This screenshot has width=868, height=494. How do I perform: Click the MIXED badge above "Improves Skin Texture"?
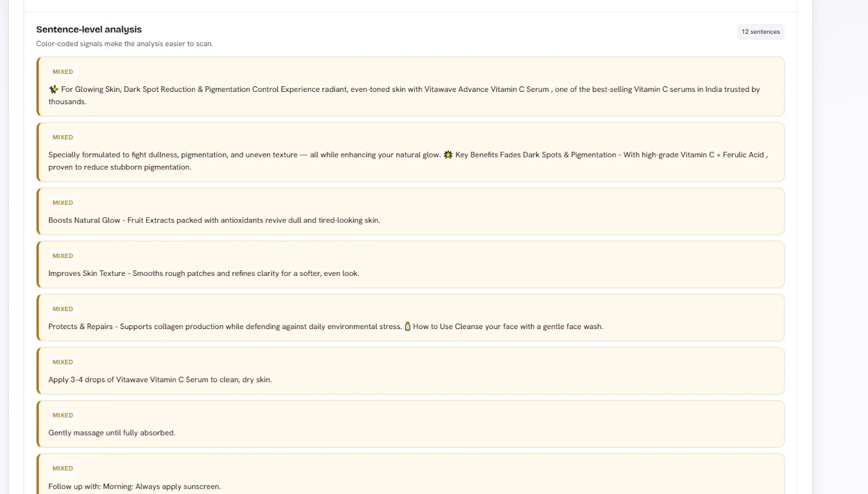pos(63,256)
